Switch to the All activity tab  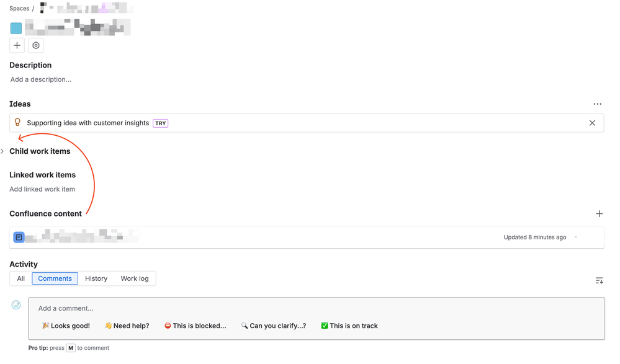pyautogui.click(x=21, y=278)
